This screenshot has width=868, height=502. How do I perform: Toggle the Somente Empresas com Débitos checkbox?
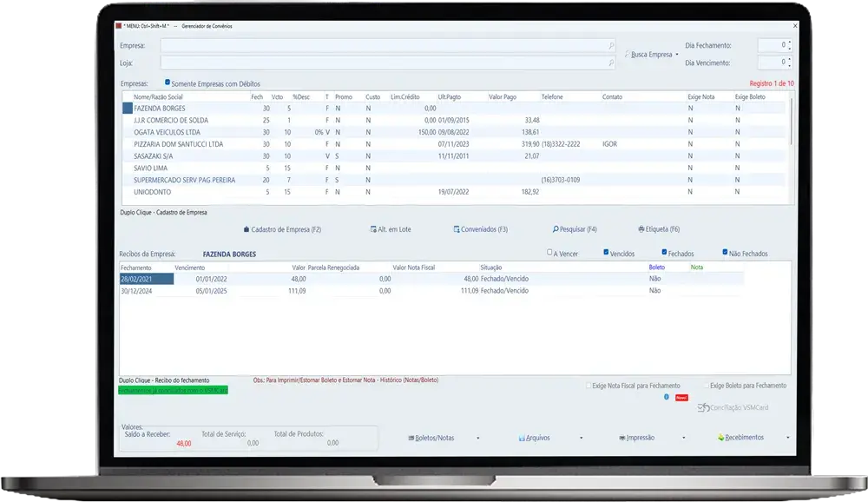coord(168,83)
